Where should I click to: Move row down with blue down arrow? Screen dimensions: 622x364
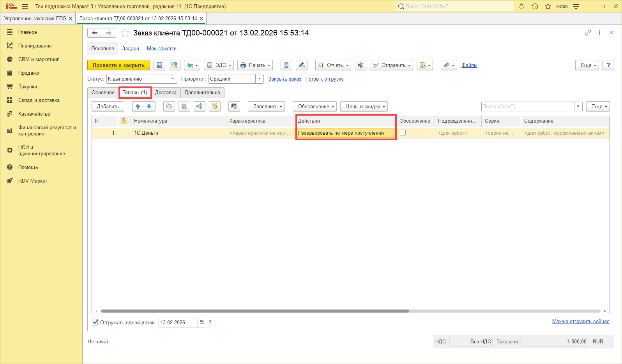coord(149,106)
